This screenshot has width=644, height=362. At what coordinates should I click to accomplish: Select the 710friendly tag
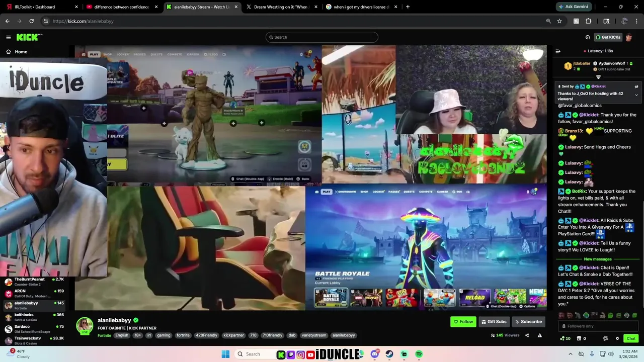pos(272,335)
